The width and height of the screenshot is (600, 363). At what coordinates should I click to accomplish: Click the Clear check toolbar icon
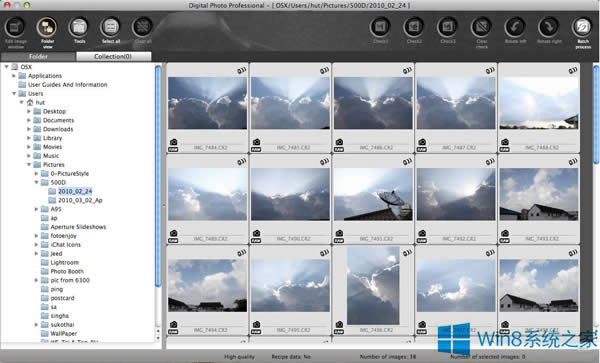click(x=481, y=28)
